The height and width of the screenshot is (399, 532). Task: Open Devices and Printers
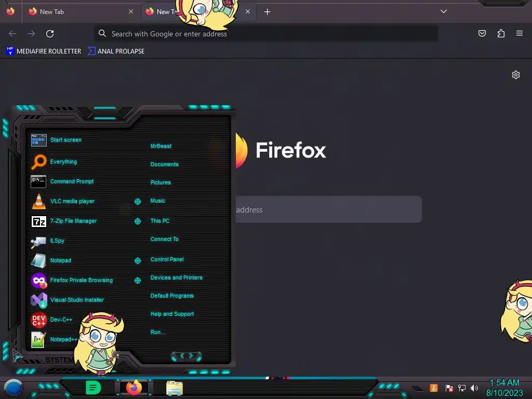(x=176, y=277)
